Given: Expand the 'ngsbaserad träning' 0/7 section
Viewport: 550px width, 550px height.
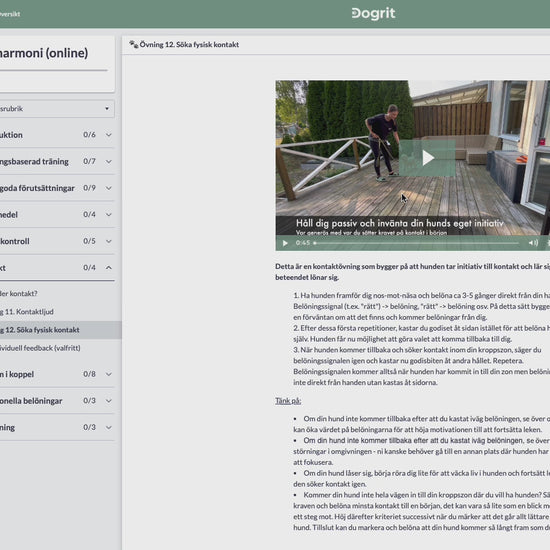Looking at the screenshot, I should point(56,161).
